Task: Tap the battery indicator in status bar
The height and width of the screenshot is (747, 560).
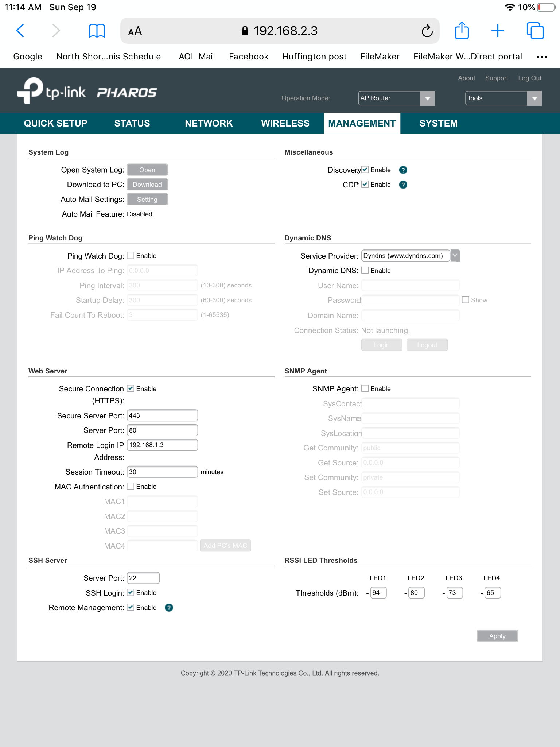Action: pos(547,7)
